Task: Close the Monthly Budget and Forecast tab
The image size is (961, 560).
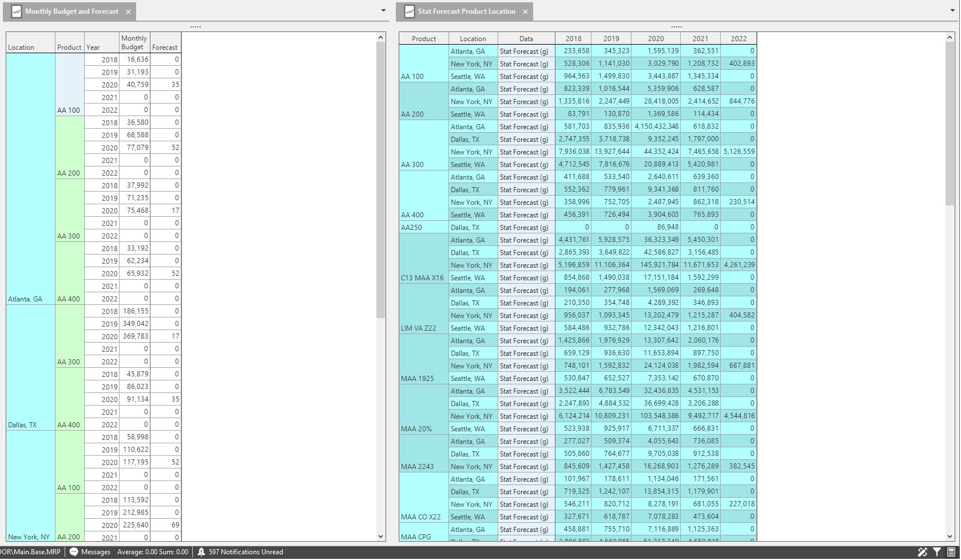Action: tap(128, 11)
